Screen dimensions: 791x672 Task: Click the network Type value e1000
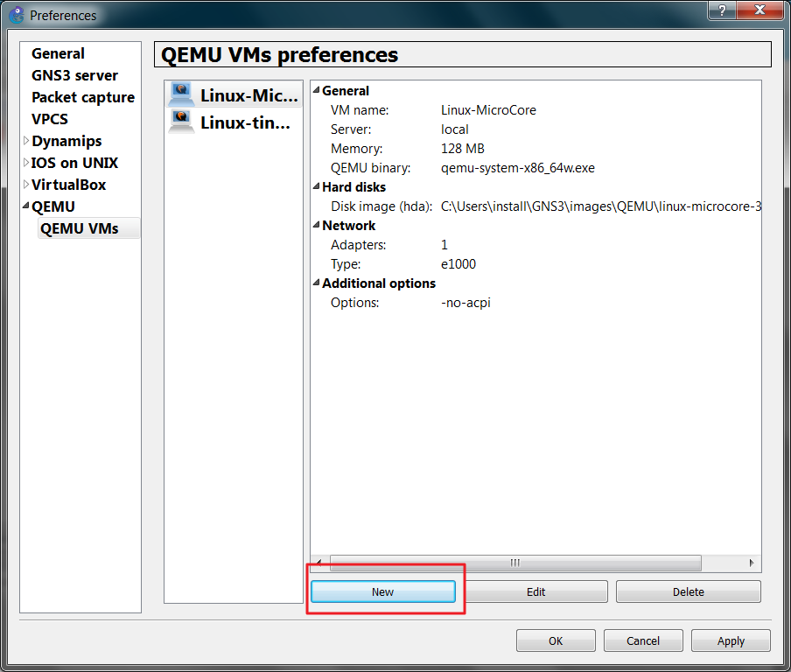[x=458, y=264]
